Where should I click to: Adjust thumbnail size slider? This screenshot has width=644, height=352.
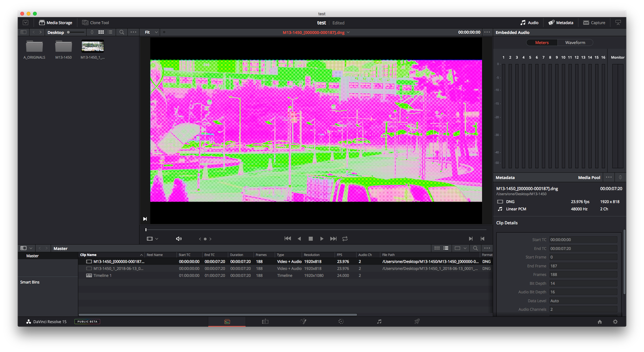(76, 32)
